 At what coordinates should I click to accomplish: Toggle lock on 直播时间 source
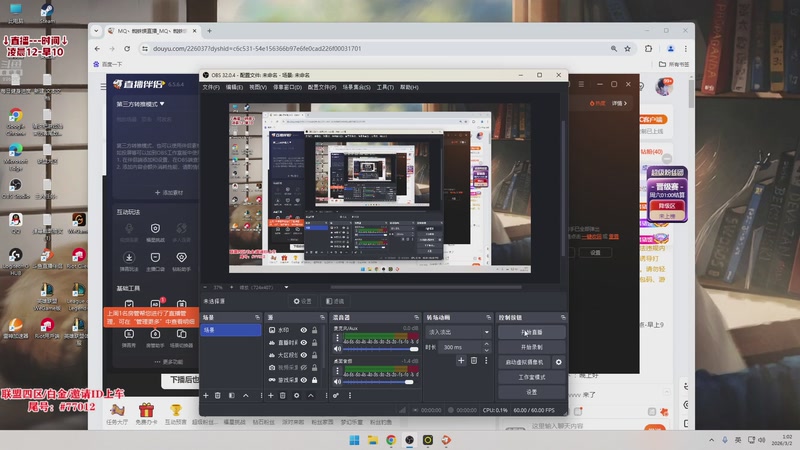point(314,342)
